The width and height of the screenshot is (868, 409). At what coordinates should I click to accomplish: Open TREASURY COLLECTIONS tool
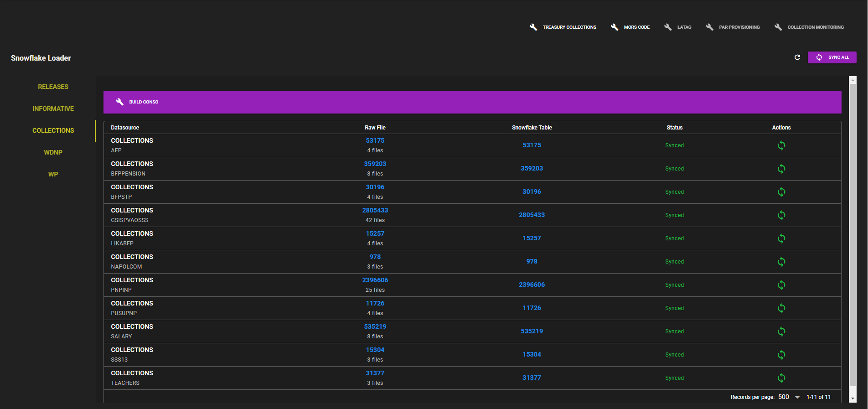[x=563, y=27]
